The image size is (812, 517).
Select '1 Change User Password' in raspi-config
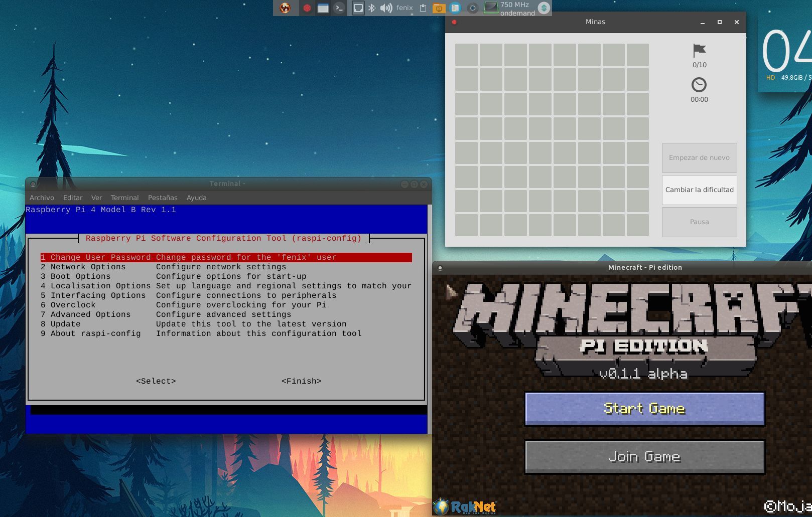point(226,257)
